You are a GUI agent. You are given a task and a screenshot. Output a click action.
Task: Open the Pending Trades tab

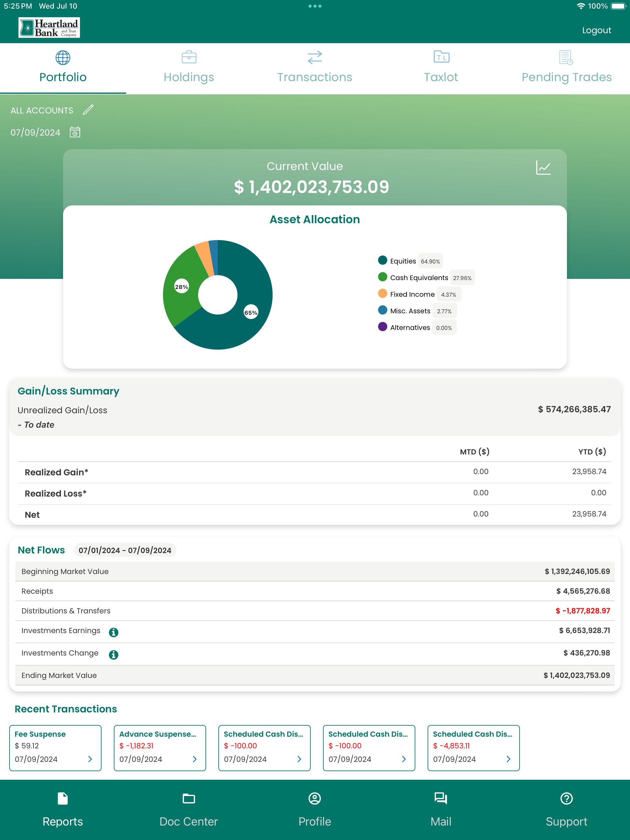pyautogui.click(x=566, y=68)
